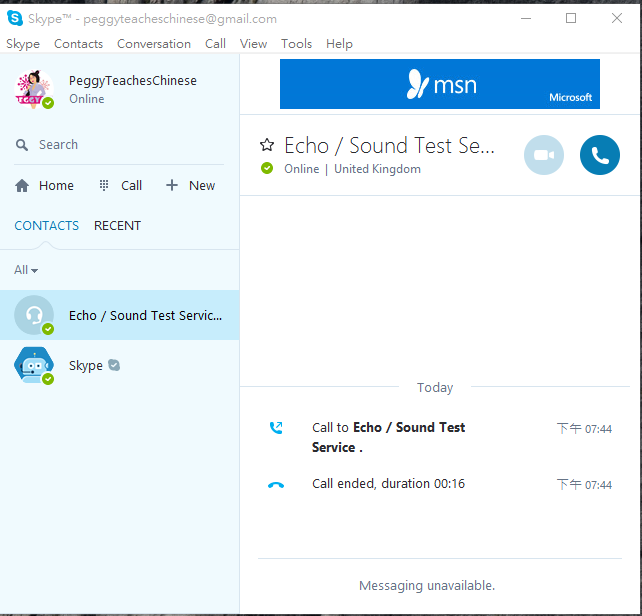Open the Call menu in menu bar
This screenshot has height=616, width=642.
pyautogui.click(x=215, y=44)
